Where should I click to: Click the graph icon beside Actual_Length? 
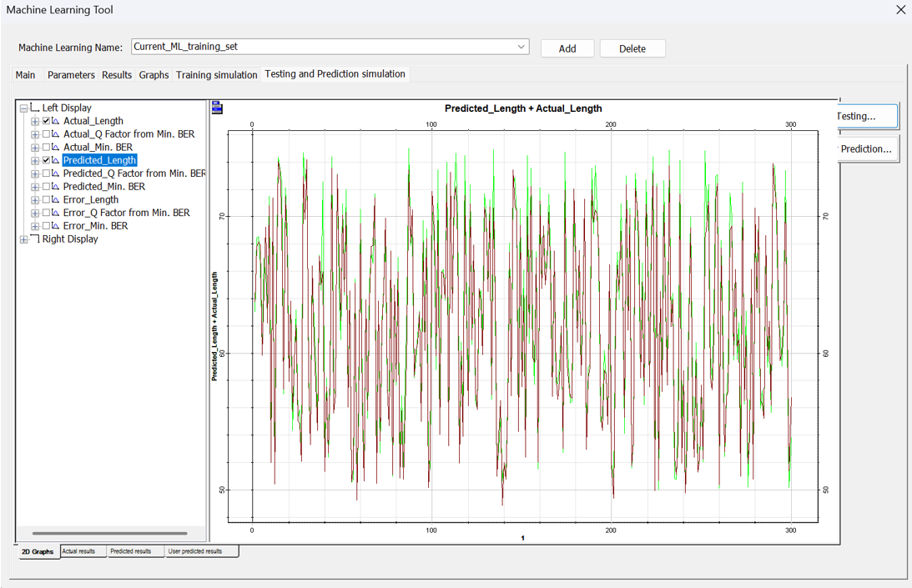point(56,121)
